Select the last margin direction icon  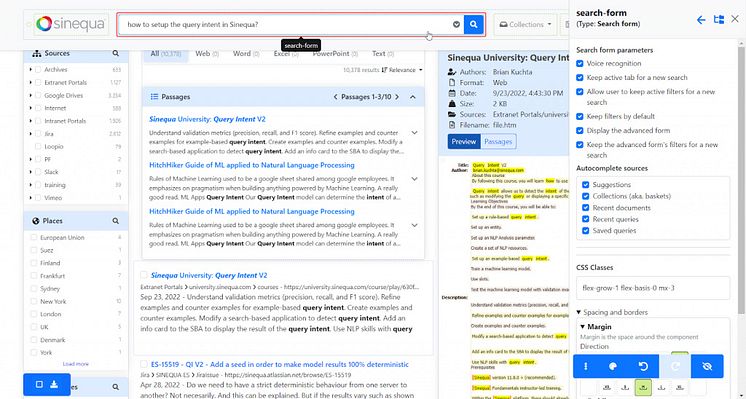tap(679, 388)
